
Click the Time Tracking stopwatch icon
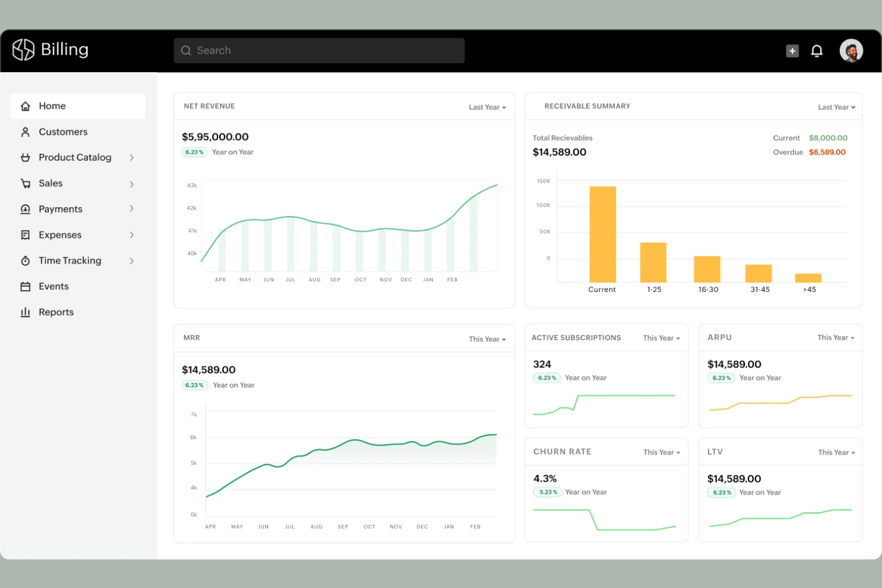(x=26, y=260)
